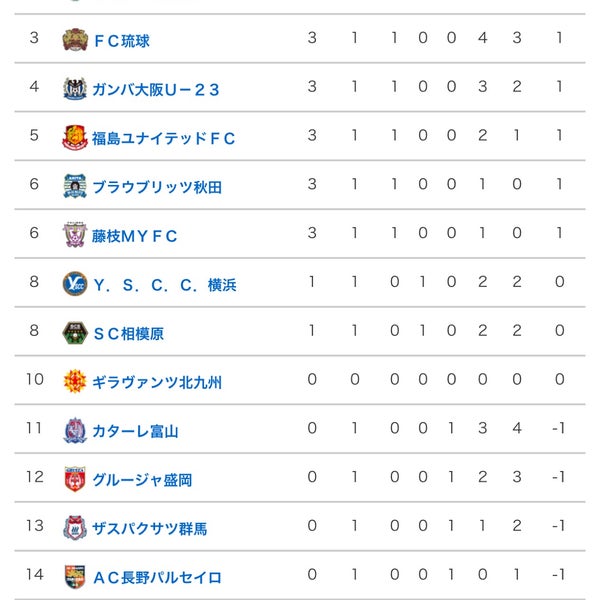Viewport: 600px width, 600px height.
Task: Click the ザスパクサツ群馬 team emblem
Action: [x=75, y=528]
